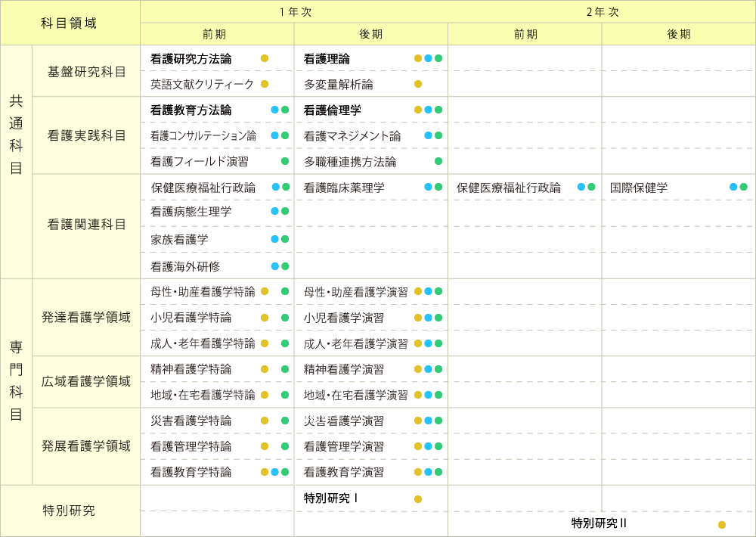Click the 看護管理学特論 course name
Image resolution: width=756 pixels, height=537 pixels.
(191, 446)
